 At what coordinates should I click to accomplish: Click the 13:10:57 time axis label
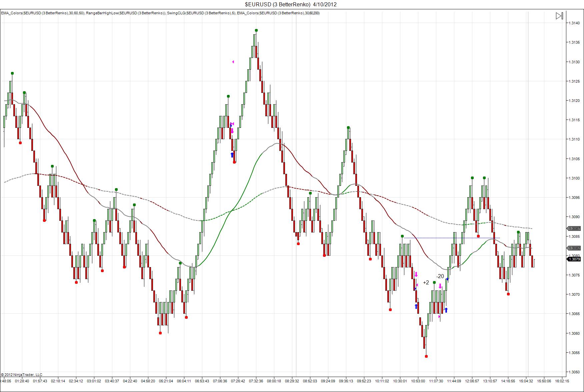click(490, 381)
